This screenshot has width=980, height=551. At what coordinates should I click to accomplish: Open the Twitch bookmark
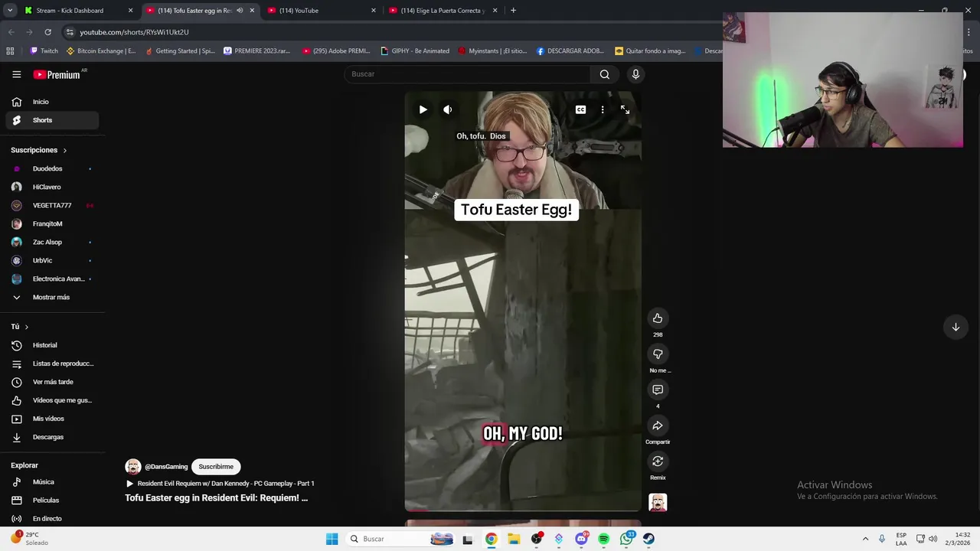(x=44, y=51)
